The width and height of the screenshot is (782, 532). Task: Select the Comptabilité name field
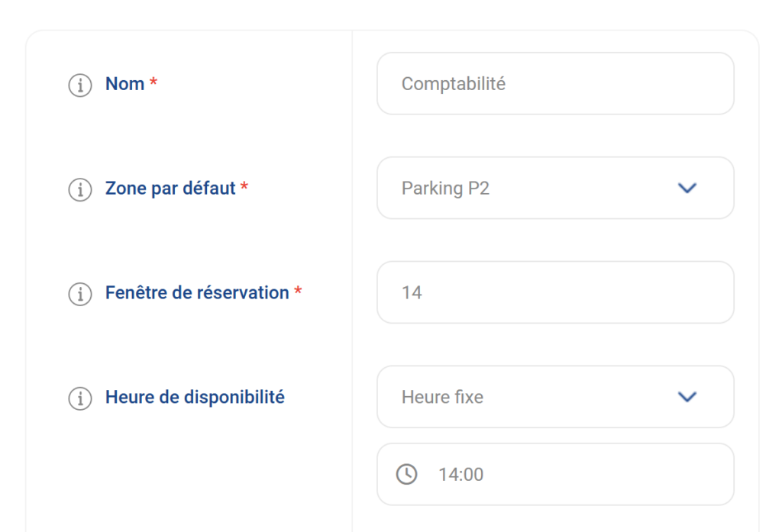[x=555, y=84]
